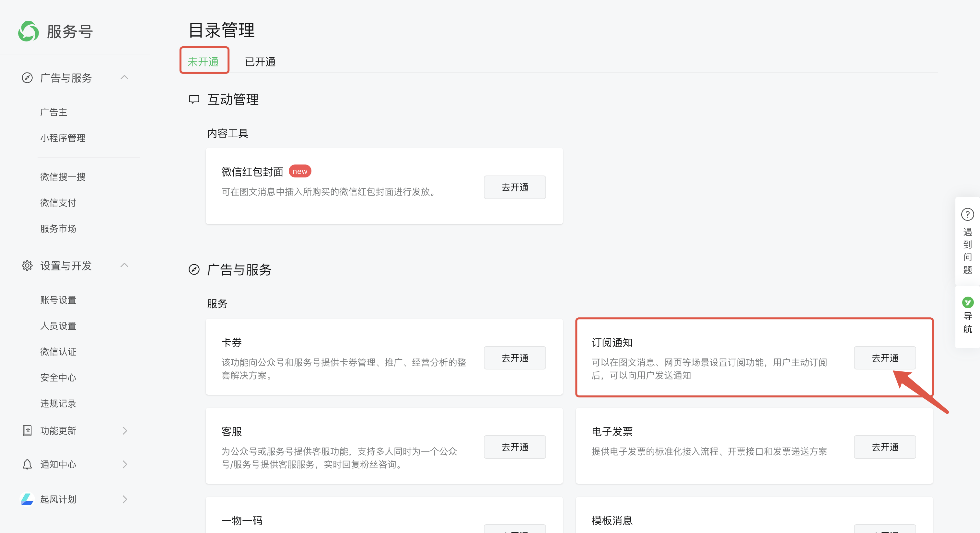Click the 导航 label on right panel
The image size is (980, 533).
point(967,323)
